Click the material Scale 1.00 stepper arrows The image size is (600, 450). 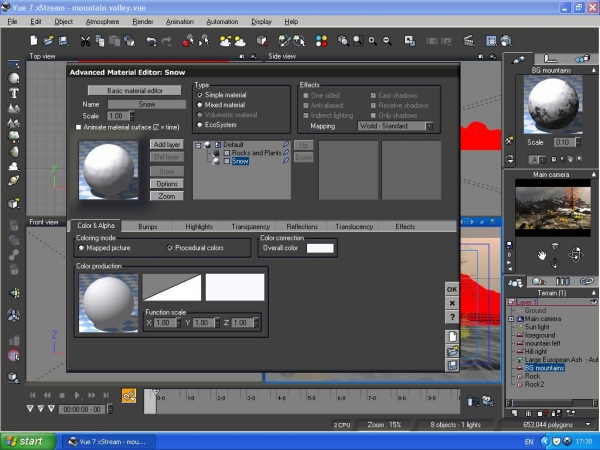132,116
